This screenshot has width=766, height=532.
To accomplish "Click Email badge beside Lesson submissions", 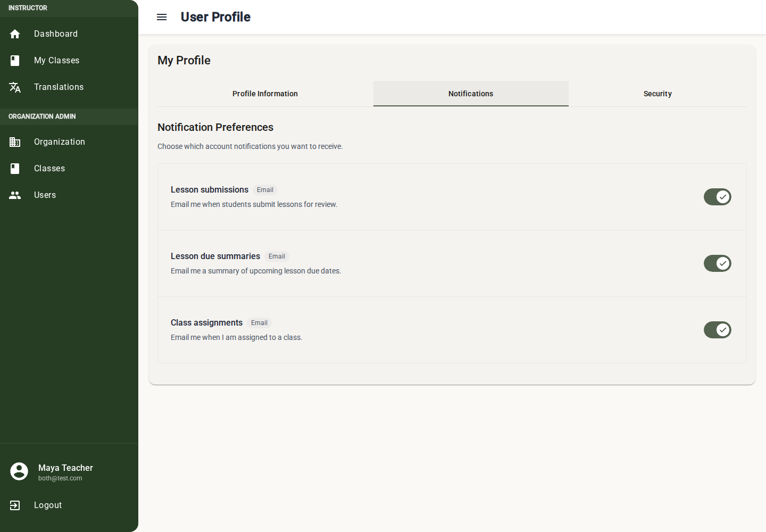I will [265, 190].
